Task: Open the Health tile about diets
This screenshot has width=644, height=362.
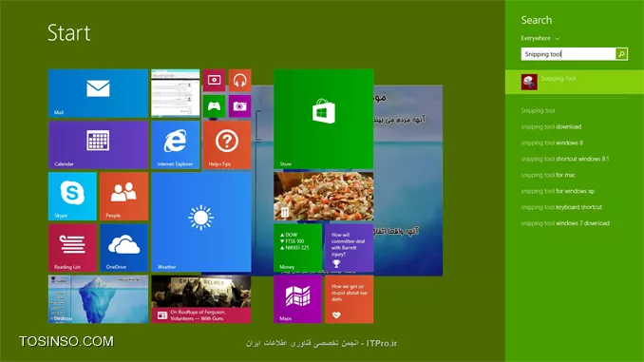Action: (350, 299)
